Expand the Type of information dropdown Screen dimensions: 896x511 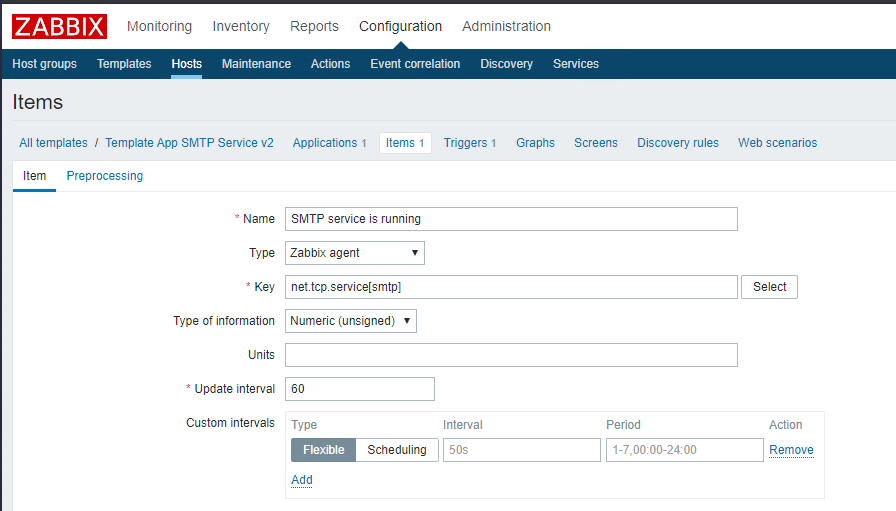[351, 321]
